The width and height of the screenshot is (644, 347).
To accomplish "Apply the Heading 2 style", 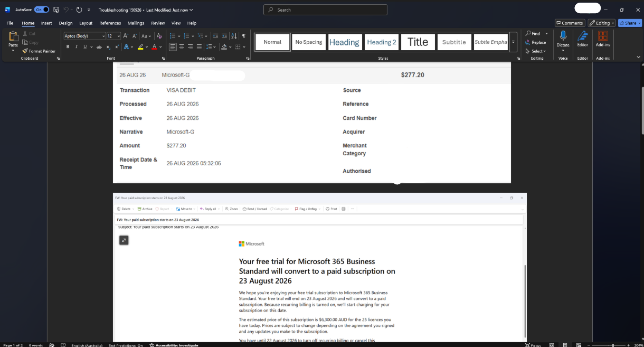I will coord(382,42).
